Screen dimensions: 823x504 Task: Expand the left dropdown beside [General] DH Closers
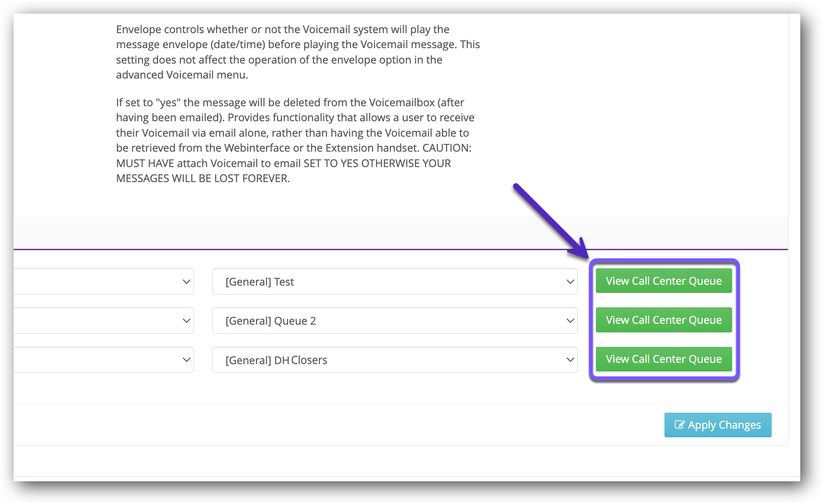104,360
